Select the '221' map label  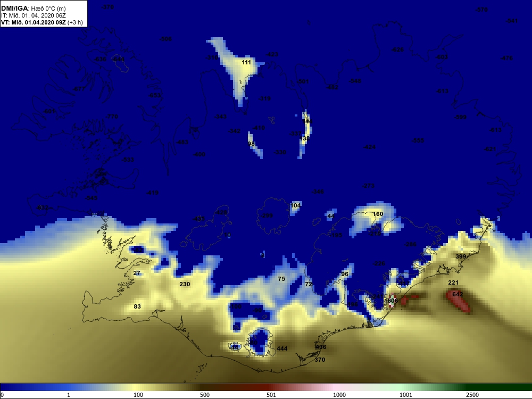coord(453,282)
